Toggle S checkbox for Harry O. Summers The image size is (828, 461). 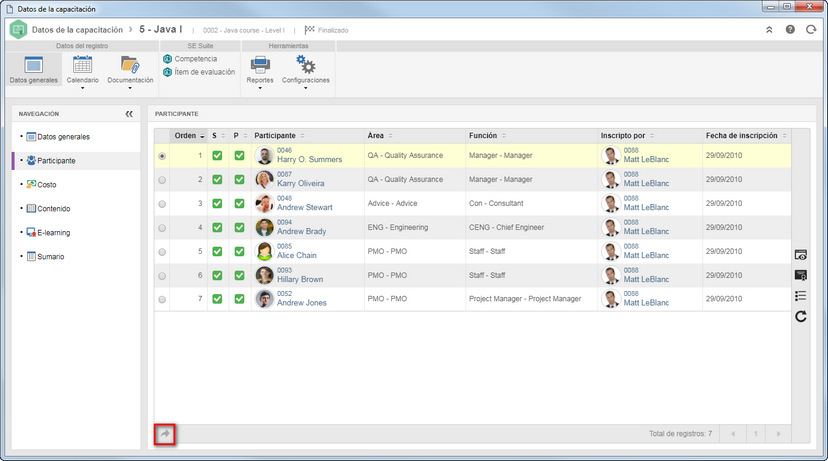217,156
